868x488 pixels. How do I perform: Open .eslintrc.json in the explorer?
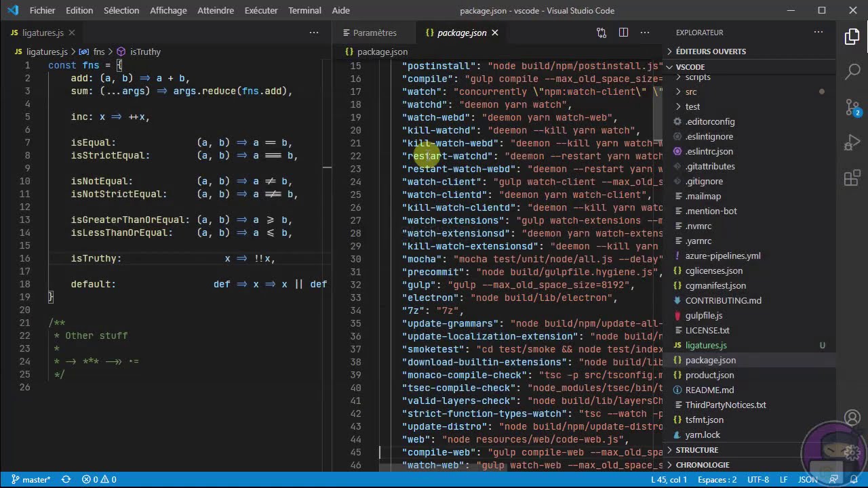[x=749, y=151]
